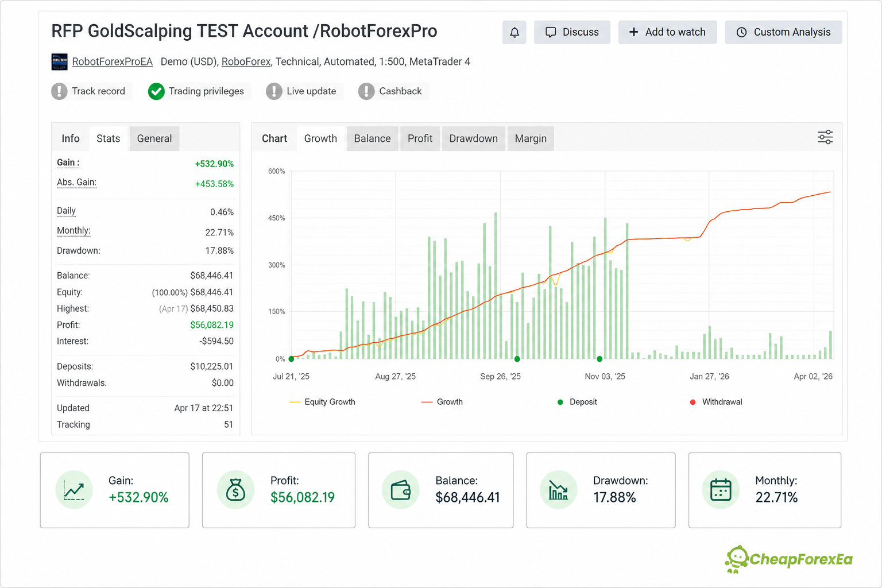Click the Track record label
Screen dimensions: 882x588
[98, 91]
